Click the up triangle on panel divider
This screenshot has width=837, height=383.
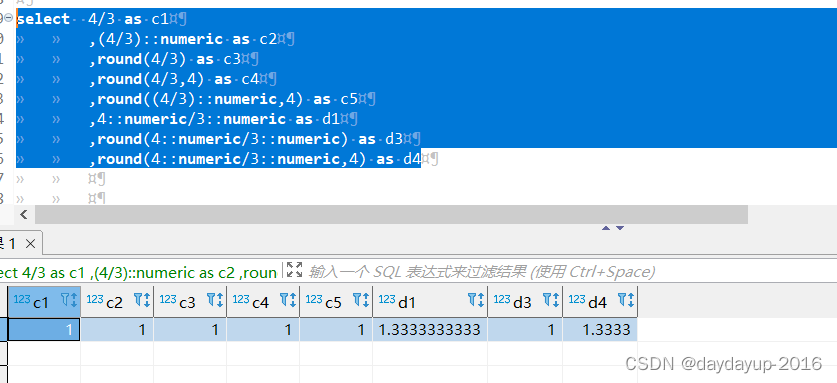606,228
